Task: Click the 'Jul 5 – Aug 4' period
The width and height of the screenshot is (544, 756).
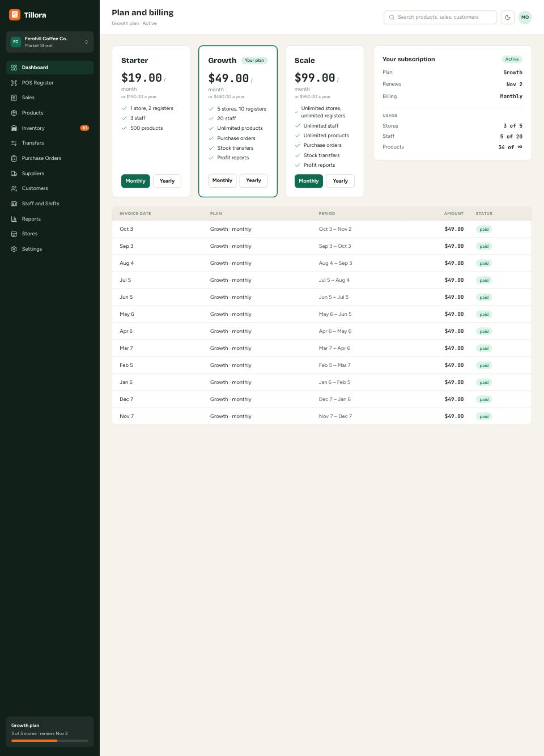Action: [334, 280]
